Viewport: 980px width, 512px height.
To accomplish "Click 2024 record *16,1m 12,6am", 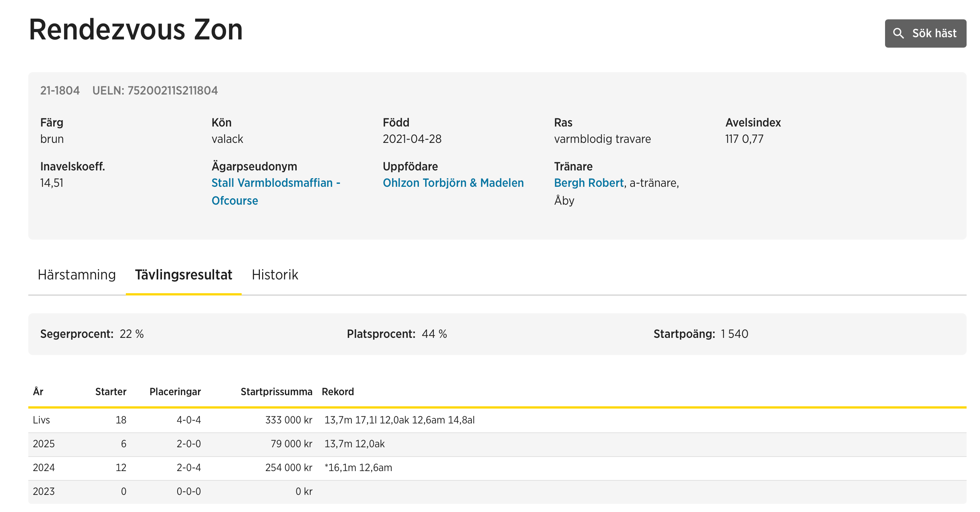I will [x=358, y=467].
